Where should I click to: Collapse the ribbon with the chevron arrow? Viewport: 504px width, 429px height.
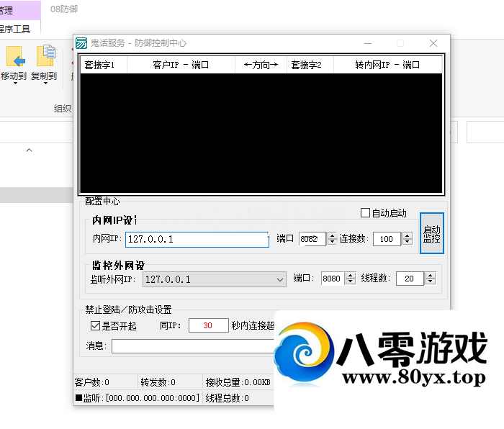point(30,150)
